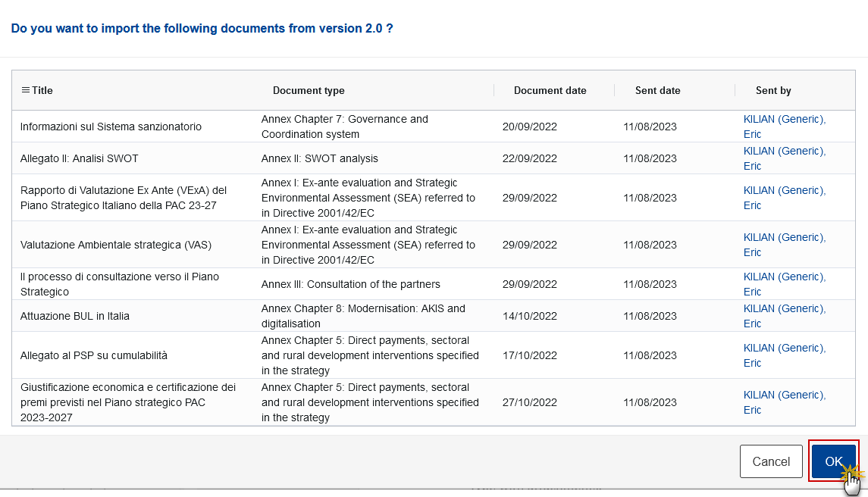Screen dimensions: 868x497
Task: Click document date 17/10/2022
Action: coord(529,355)
